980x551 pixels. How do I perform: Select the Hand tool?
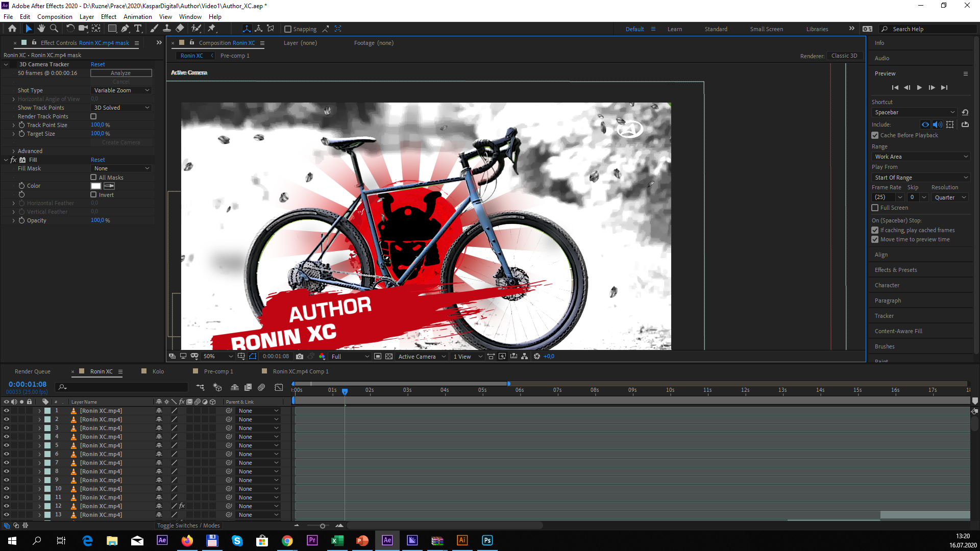41,29
